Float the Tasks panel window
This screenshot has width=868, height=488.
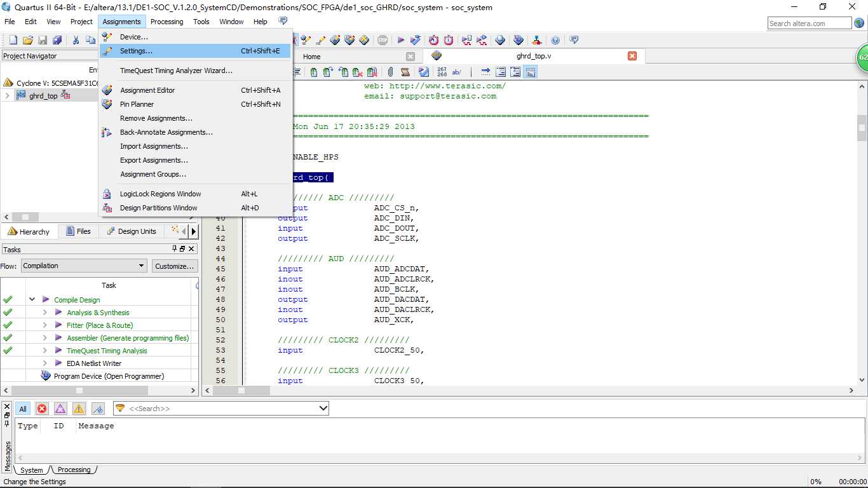pyautogui.click(x=182, y=249)
